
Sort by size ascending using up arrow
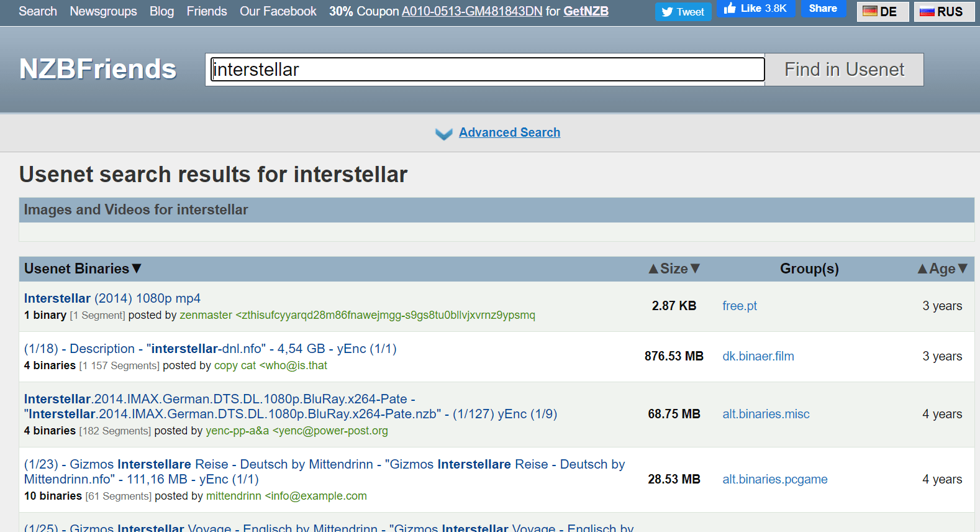click(653, 268)
